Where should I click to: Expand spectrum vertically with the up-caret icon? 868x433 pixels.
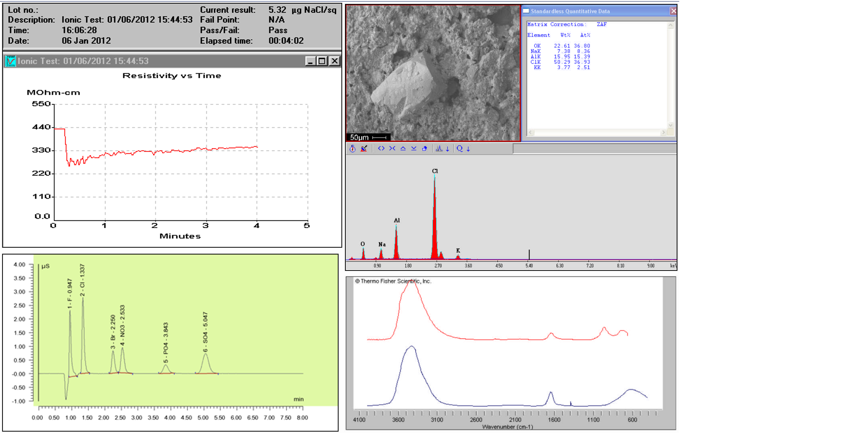pos(403,148)
